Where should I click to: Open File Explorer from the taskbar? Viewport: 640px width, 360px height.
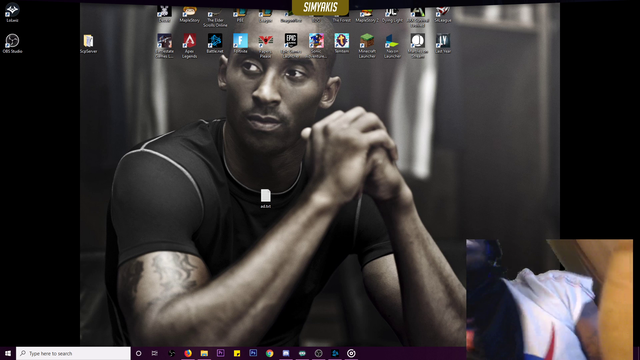204,353
